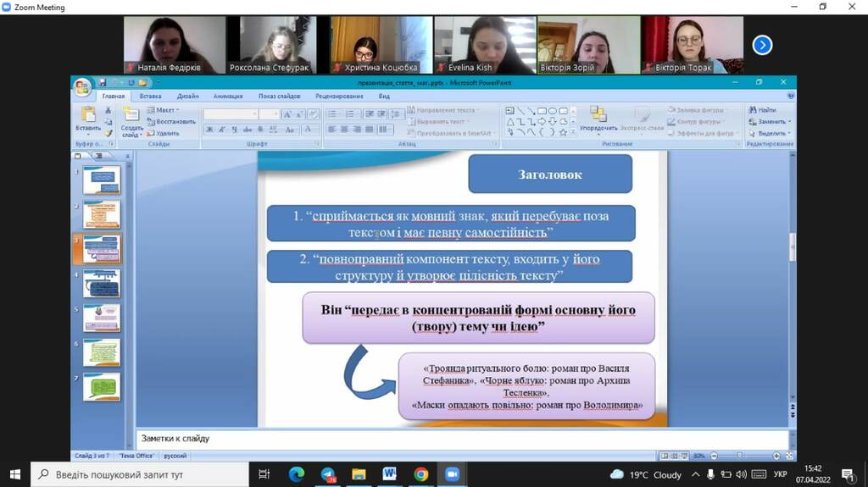Open PowerPoint help question mark icon
The height and width of the screenshot is (487, 868).
click(791, 96)
